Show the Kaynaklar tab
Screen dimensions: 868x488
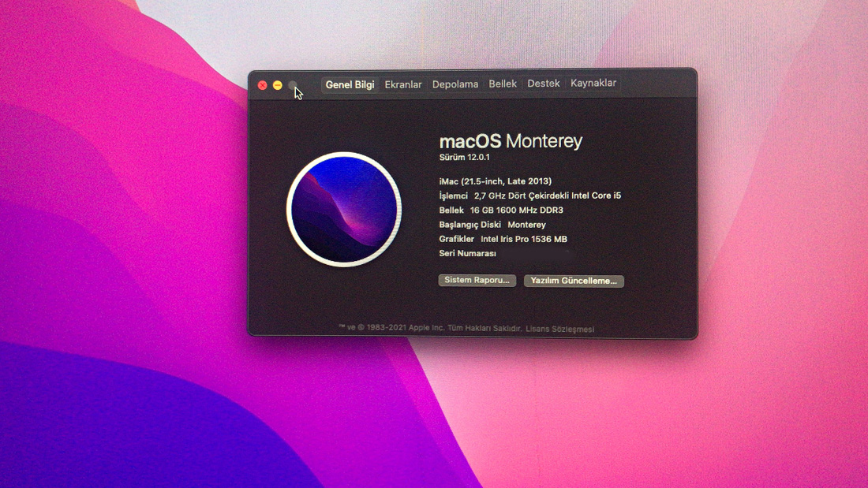pyautogui.click(x=593, y=83)
